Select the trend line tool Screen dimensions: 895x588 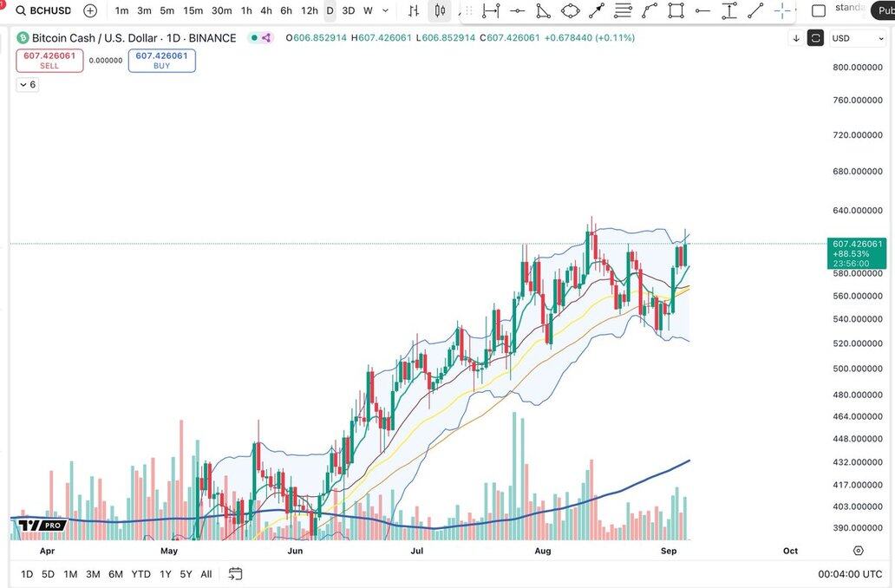(x=755, y=10)
